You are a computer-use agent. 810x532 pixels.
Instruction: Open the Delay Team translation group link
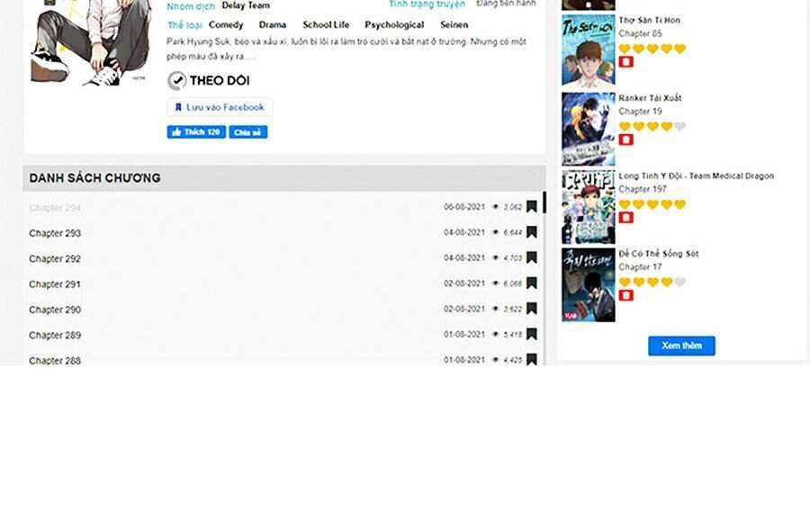click(246, 5)
